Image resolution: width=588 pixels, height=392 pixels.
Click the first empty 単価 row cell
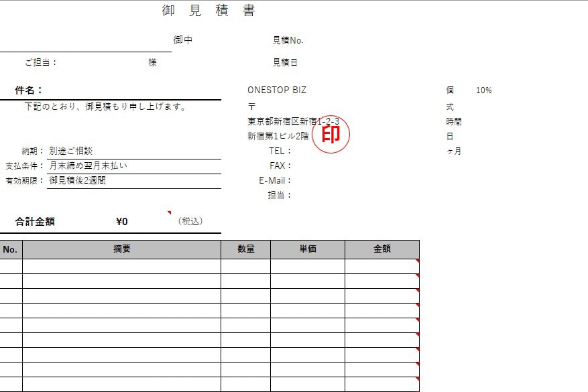click(x=308, y=267)
